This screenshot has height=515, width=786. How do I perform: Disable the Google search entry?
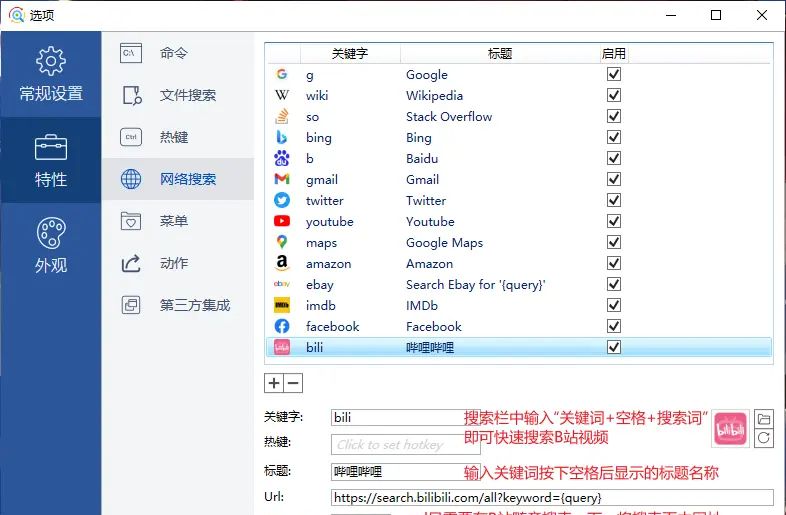click(x=614, y=74)
